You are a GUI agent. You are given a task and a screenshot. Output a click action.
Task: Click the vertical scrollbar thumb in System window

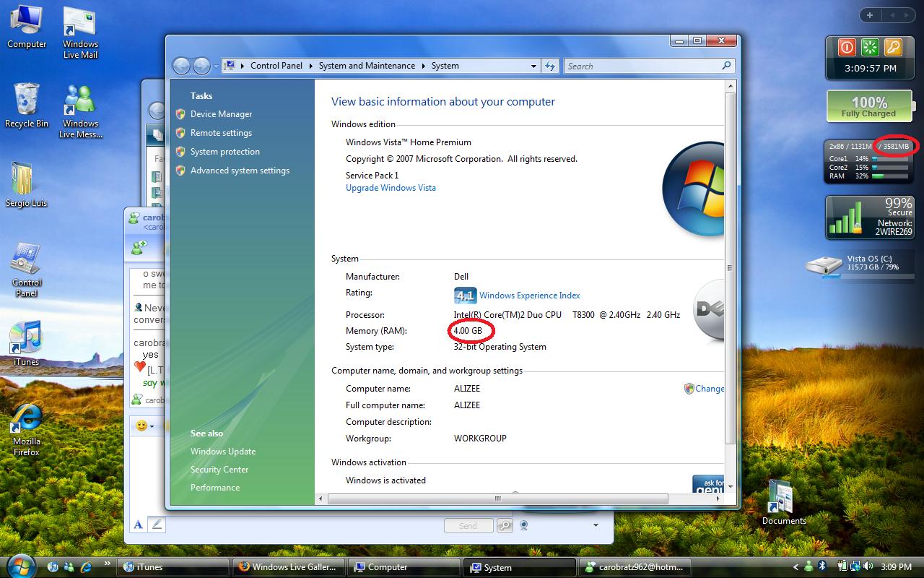tap(730, 267)
